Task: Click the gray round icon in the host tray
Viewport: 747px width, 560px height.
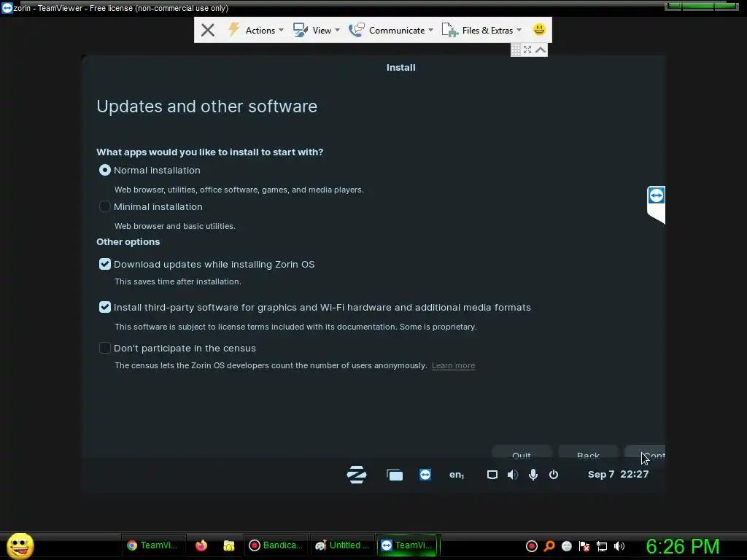Action: click(x=566, y=546)
